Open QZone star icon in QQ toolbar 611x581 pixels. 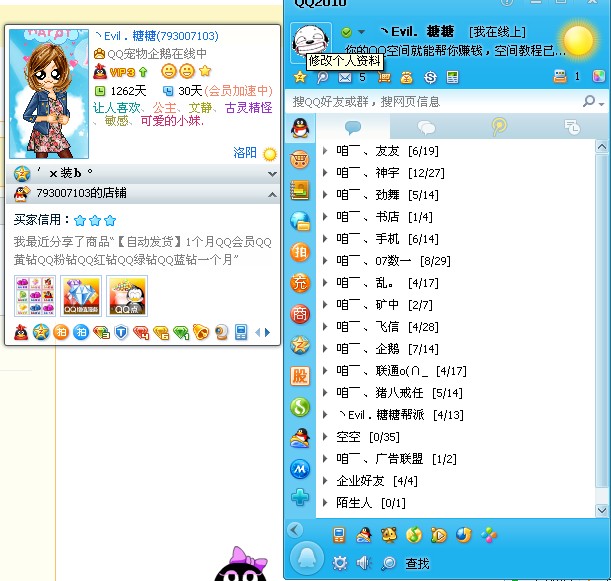coord(300,77)
